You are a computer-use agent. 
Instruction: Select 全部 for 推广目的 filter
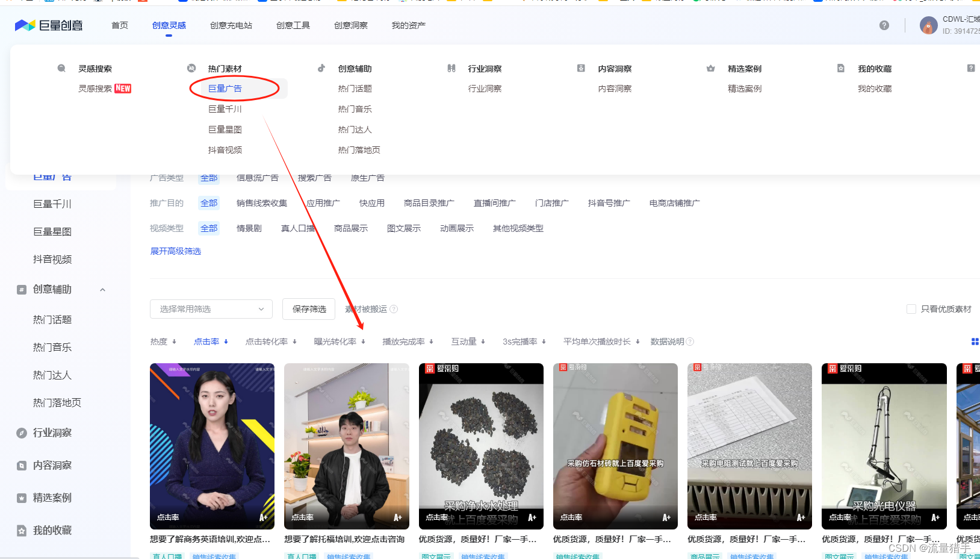209,203
